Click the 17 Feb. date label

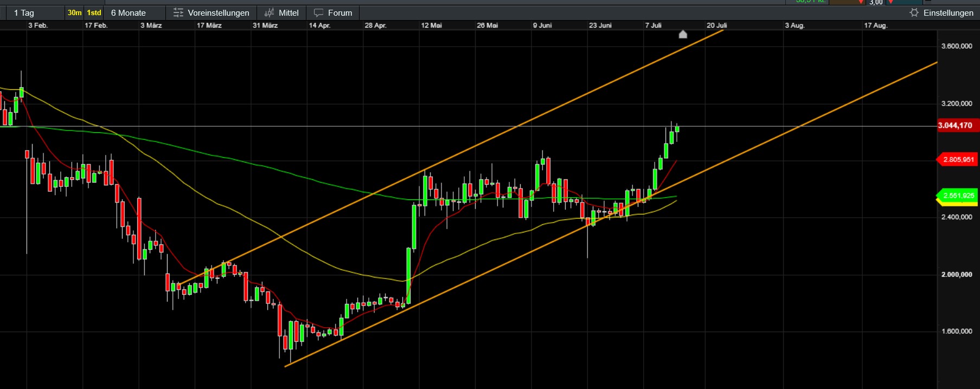tap(96, 25)
